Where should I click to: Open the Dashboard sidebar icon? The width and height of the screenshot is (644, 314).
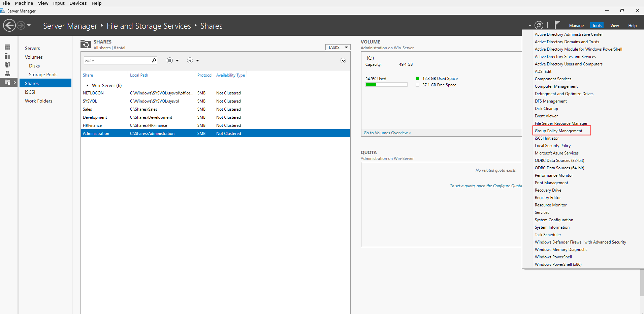point(7,47)
